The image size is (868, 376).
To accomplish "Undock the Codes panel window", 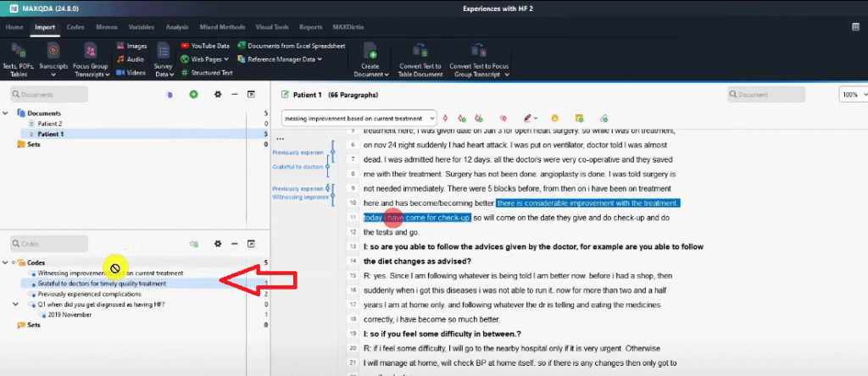I will (251, 244).
